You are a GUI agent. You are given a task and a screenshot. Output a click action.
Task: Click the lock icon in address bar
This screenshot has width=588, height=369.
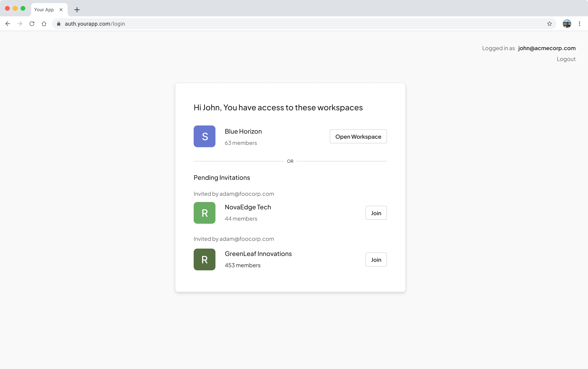pos(59,24)
